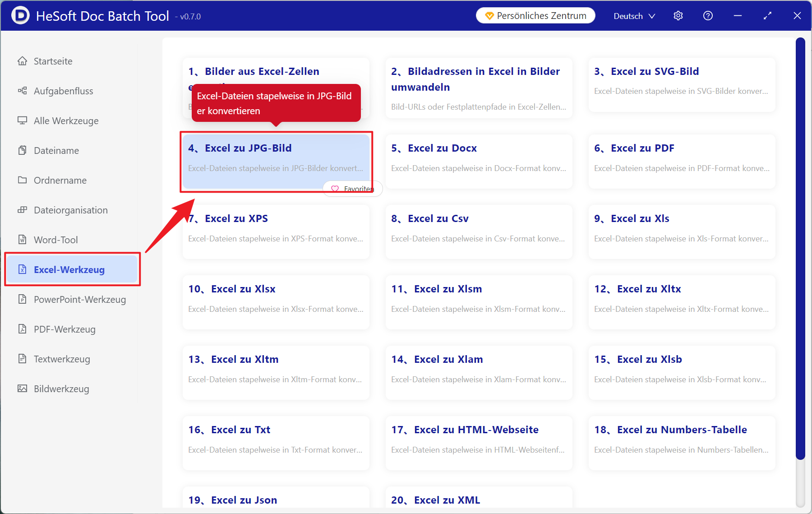Select PowerPoint-Werkzeug in sidebar

(x=72, y=299)
